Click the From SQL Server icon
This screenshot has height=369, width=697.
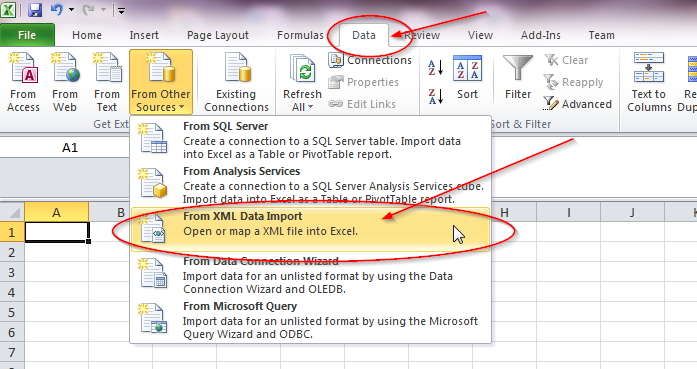(152, 139)
